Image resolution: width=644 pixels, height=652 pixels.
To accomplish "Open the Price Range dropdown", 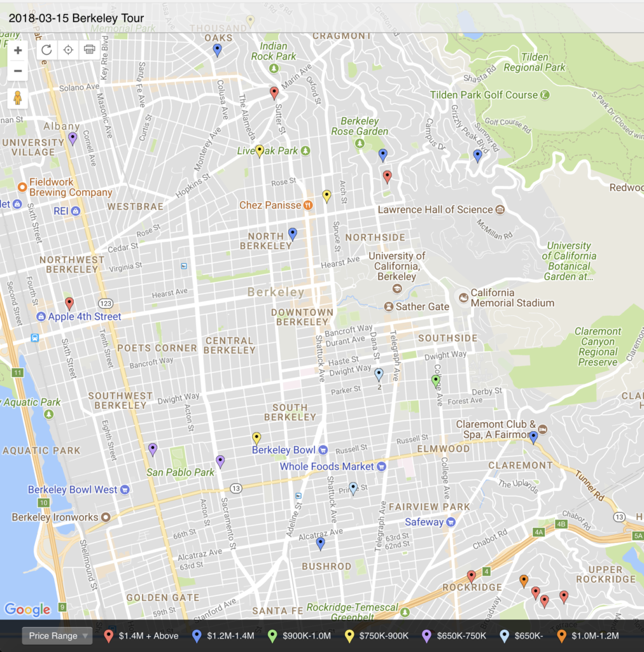I will tap(57, 636).
